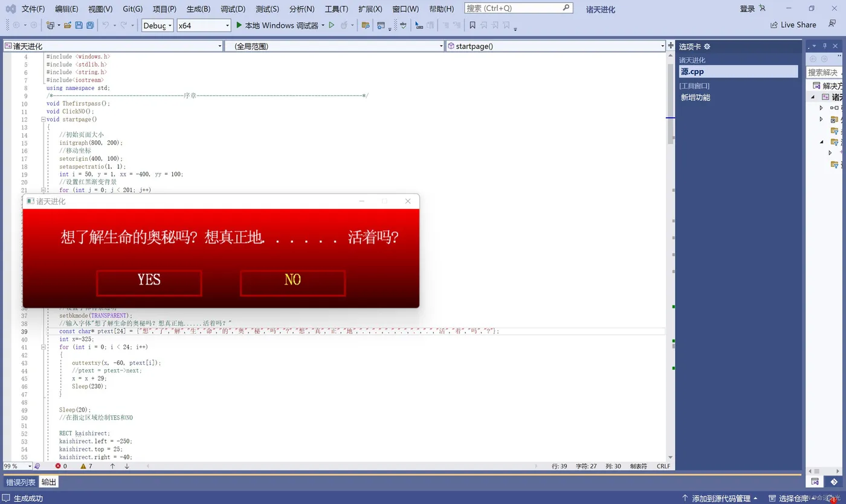Image resolution: width=846 pixels, height=504 pixels.
Task: Collapse the for loop fold at line 21
Action: coord(43,190)
